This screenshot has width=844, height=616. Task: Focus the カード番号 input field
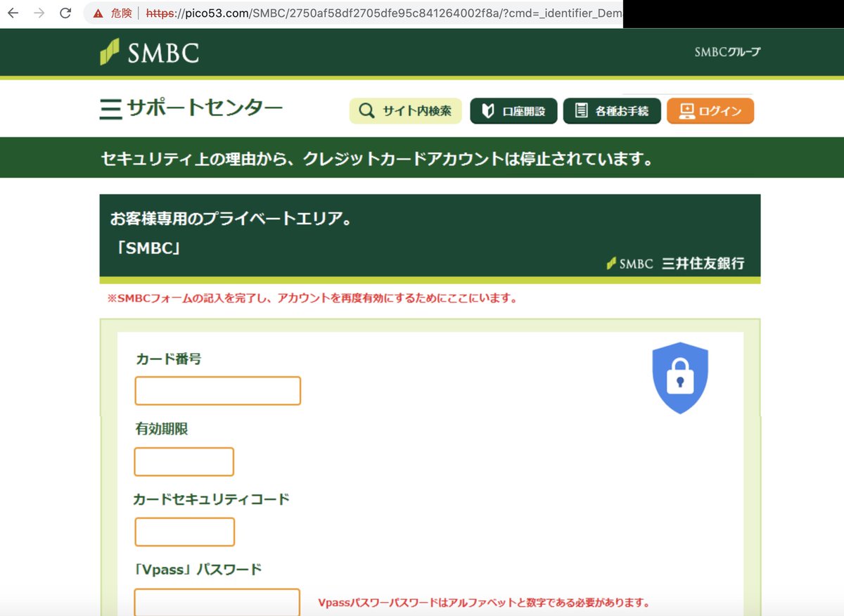point(218,391)
